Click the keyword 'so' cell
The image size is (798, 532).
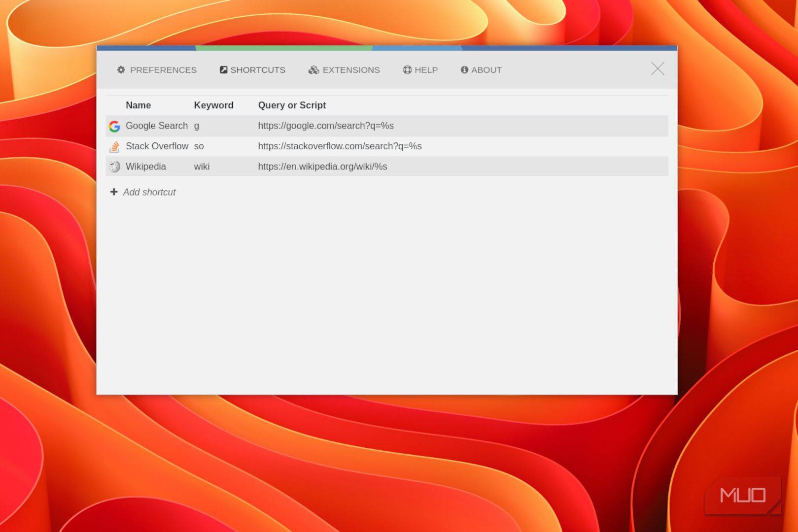(199, 146)
